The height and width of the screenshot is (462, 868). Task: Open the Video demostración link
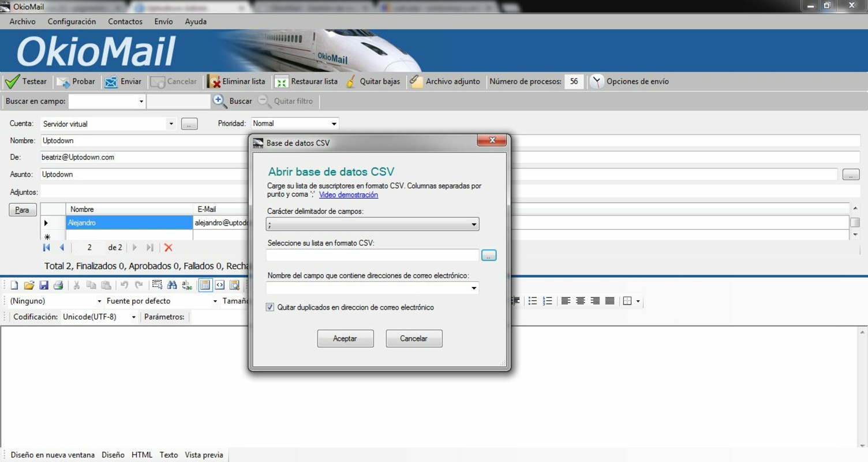pos(349,195)
